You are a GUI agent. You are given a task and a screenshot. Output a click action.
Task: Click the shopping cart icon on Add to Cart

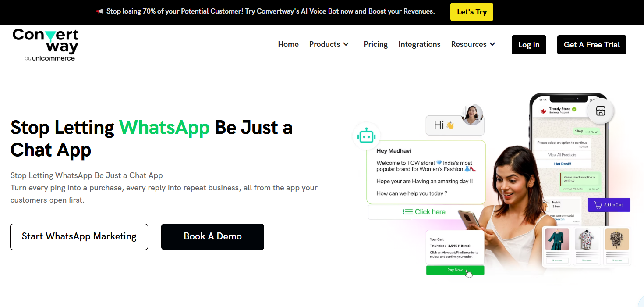pyautogui.click(x=598, y=205)
